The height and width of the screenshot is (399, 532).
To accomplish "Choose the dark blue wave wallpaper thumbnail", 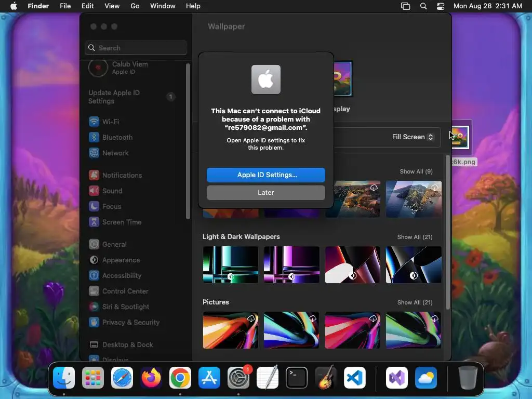I will pos(414,264).
